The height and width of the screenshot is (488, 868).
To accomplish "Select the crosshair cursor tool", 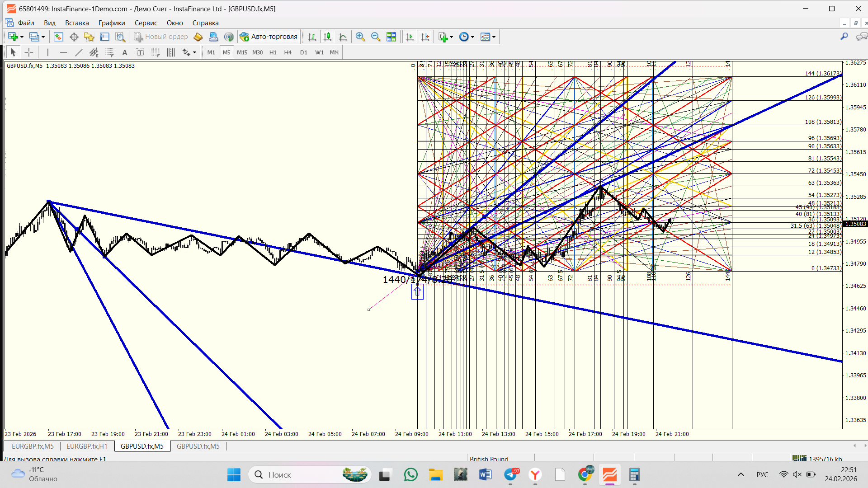I will [x=29, y=52].
